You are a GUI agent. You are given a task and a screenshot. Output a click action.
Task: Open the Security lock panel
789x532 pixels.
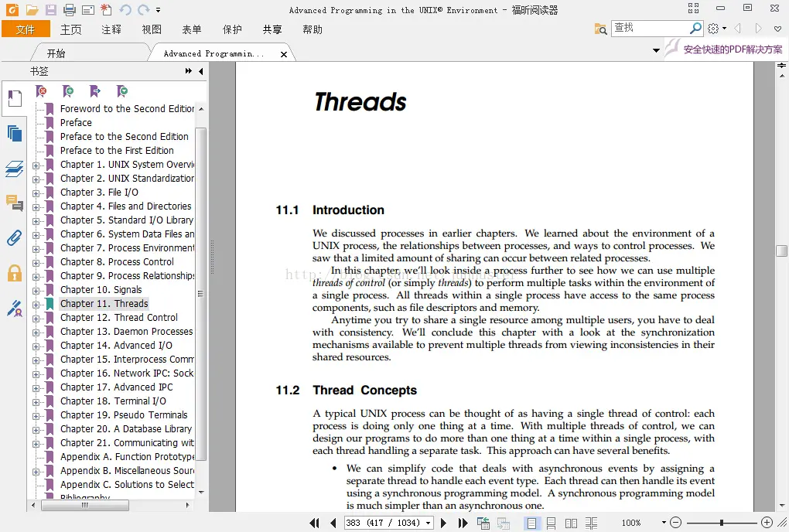pyautogui.click(x=15, y=272)
